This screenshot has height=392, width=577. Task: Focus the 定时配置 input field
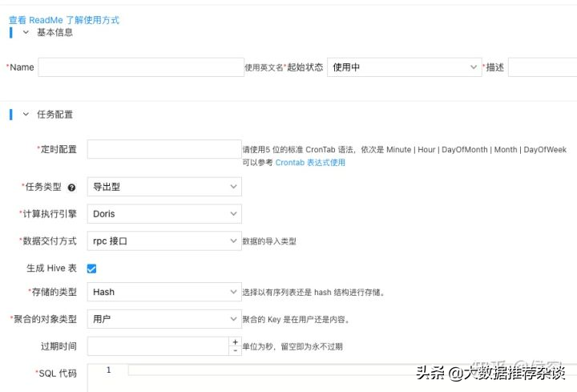pos(164,149)
